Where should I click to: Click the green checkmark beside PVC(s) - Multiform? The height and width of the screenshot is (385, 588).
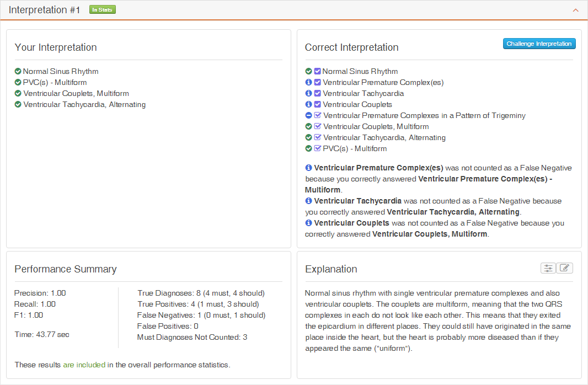click(309, 148)
